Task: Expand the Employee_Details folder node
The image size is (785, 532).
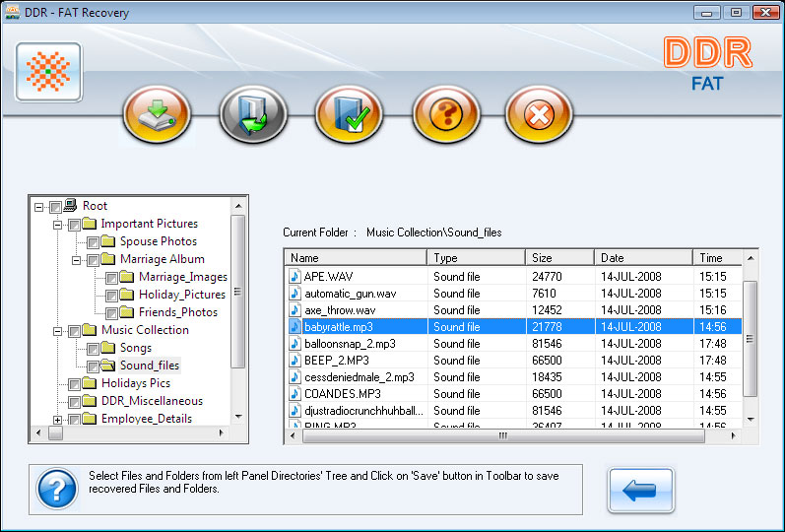Action: pyautogui.click(x=57, y=419)
